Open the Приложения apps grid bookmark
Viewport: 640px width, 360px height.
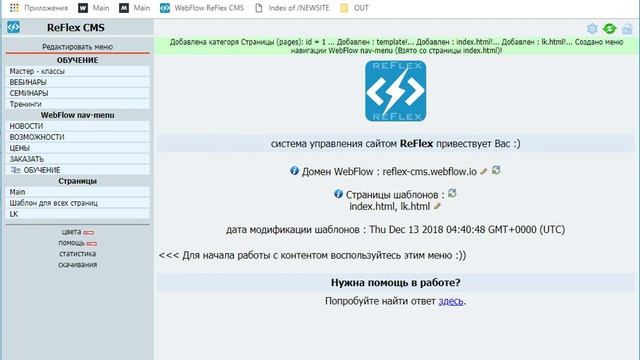[39, 8]
